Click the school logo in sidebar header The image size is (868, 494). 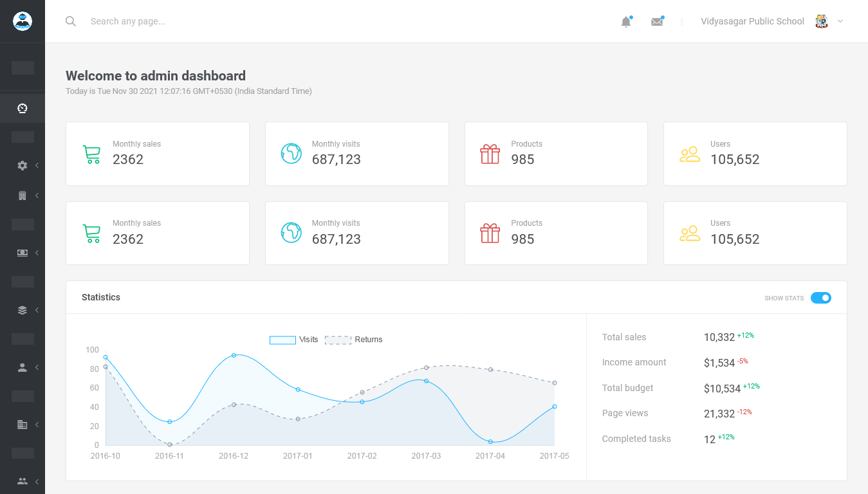(x=23, y=21)
